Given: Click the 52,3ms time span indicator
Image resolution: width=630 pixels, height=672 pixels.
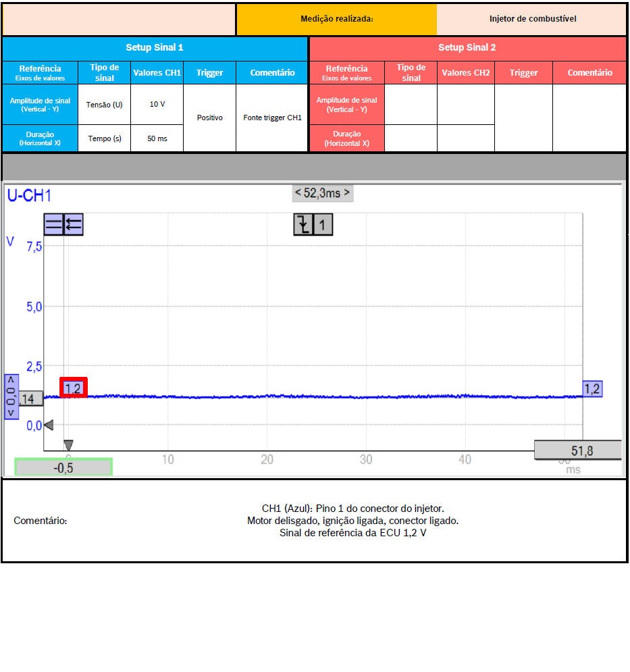Looking at the screenshot, I should coord(323,193).
